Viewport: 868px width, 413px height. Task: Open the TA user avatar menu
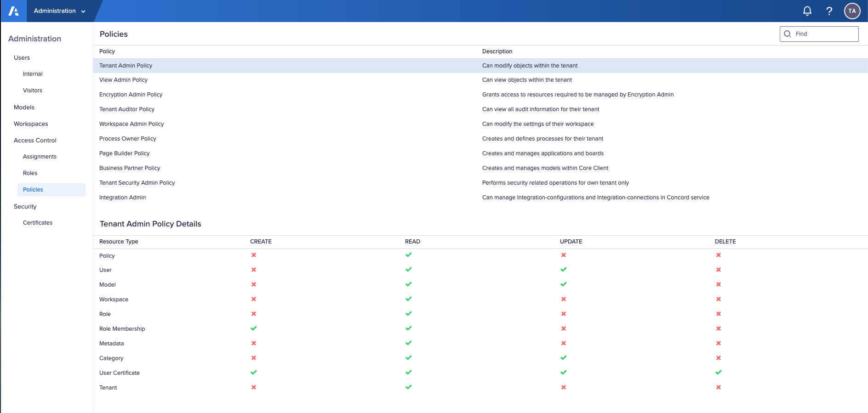852,11
